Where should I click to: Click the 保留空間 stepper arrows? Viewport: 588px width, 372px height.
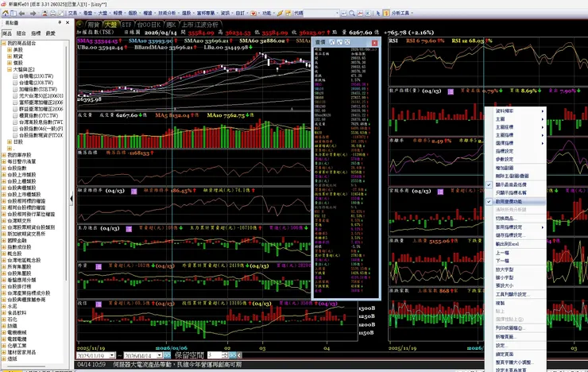[x=225, y=355]
